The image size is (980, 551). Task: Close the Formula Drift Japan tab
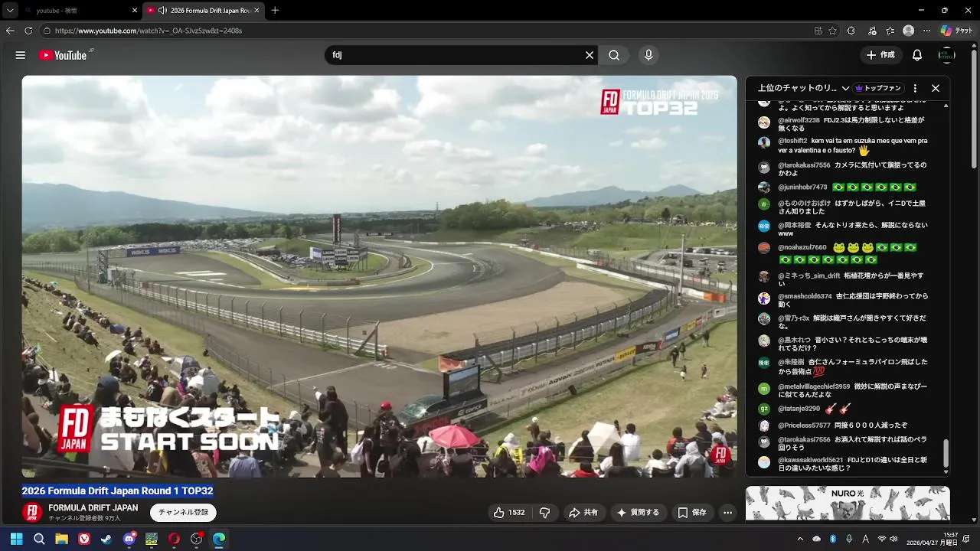pyautogui.click(x=256, y=11)
